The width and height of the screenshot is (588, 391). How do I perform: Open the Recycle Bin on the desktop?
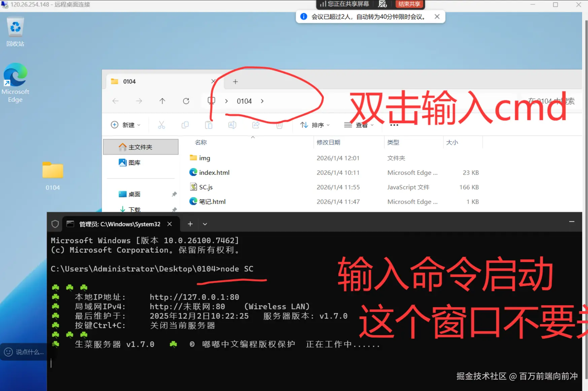pyautogui.click(x=15, y=27)
